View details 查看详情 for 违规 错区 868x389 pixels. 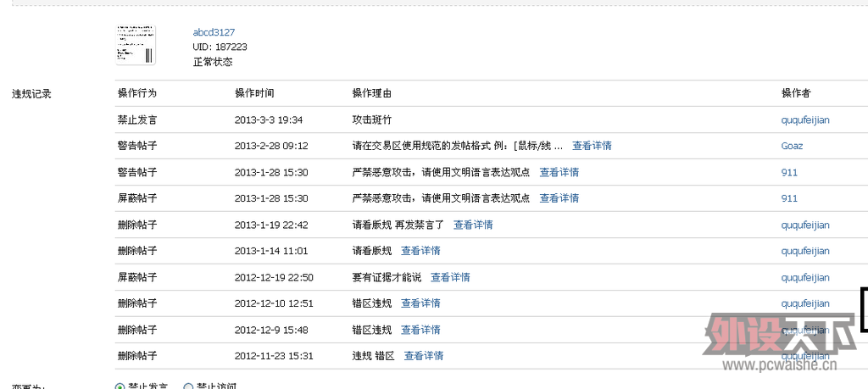424,356
